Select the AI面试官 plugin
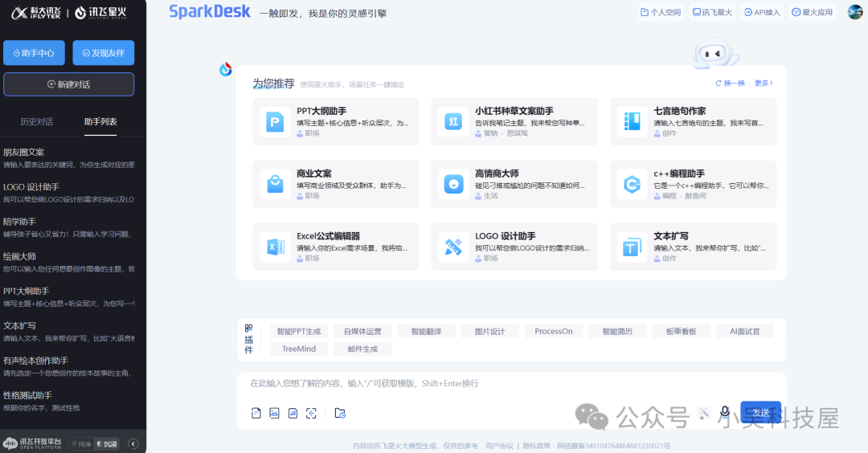The height and width of the screenshot is (453, 868). point(745,331)
